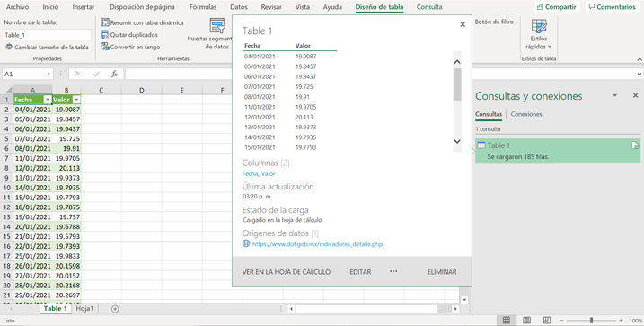Open the Name Box dropdown arrow
Image resolution: width=644 pixels, height=326 pixels.
49,74
